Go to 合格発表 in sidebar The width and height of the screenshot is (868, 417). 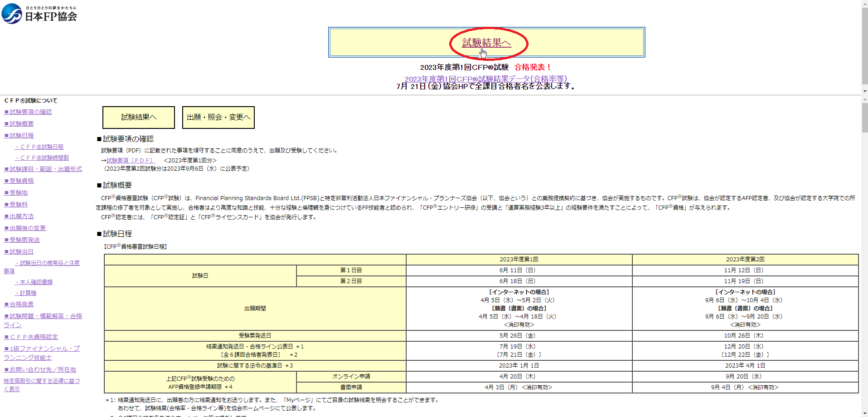[x=19, y=304]
